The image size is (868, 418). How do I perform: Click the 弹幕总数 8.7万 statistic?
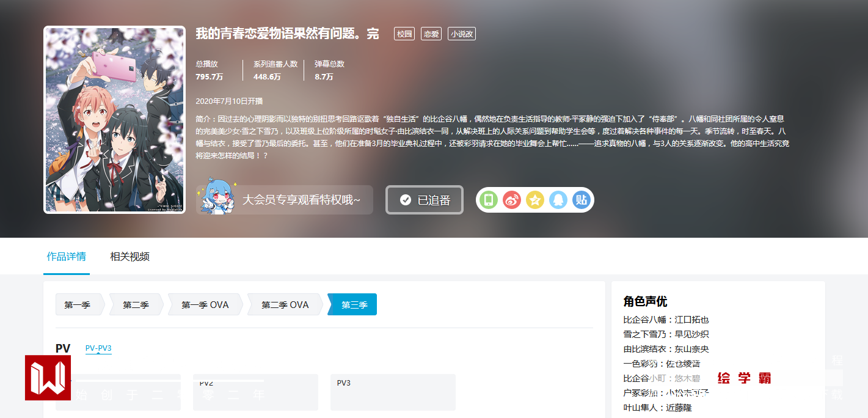[329, 70]
